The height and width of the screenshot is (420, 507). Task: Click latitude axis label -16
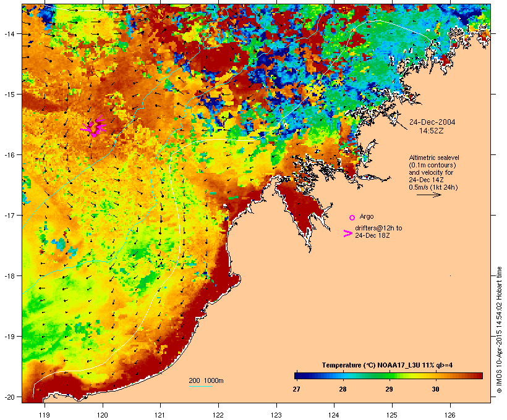click(9, 155)
